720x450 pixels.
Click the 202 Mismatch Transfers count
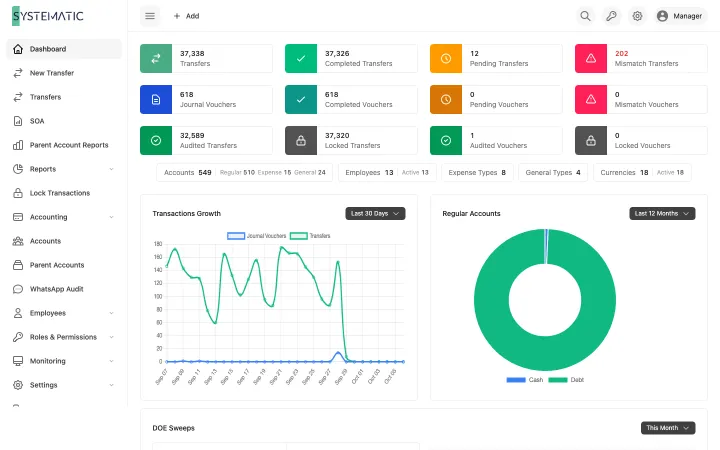621,54
